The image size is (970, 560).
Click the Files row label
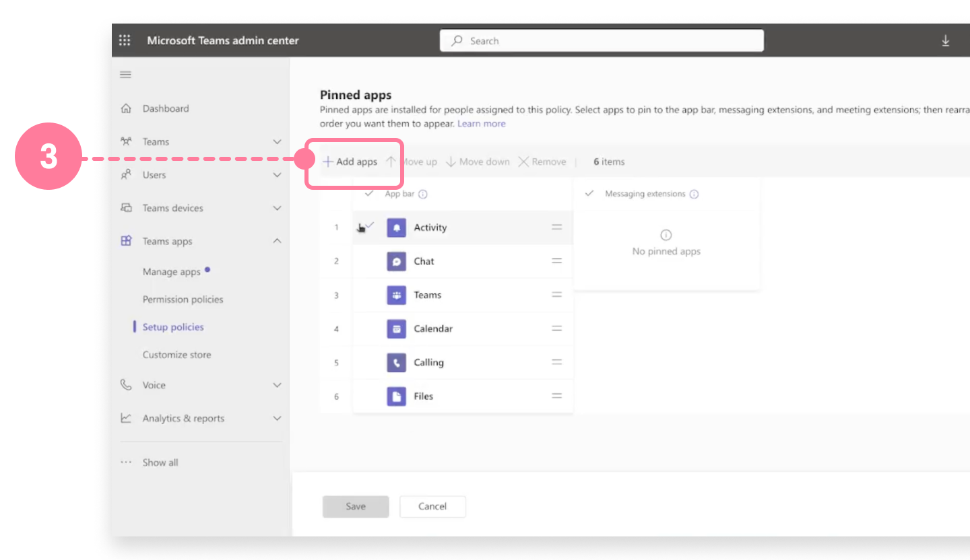click(423, 396)
